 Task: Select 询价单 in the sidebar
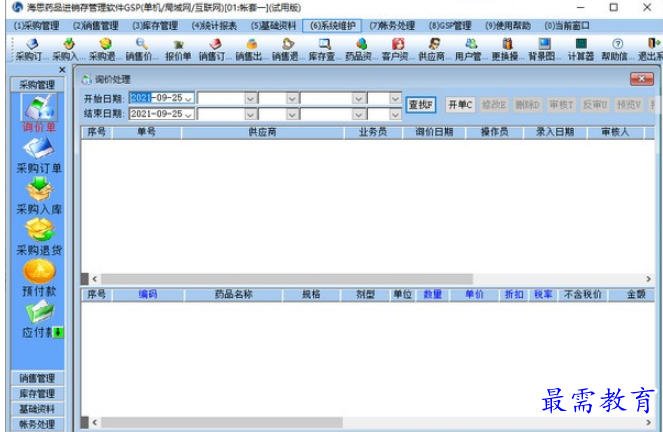38,113
